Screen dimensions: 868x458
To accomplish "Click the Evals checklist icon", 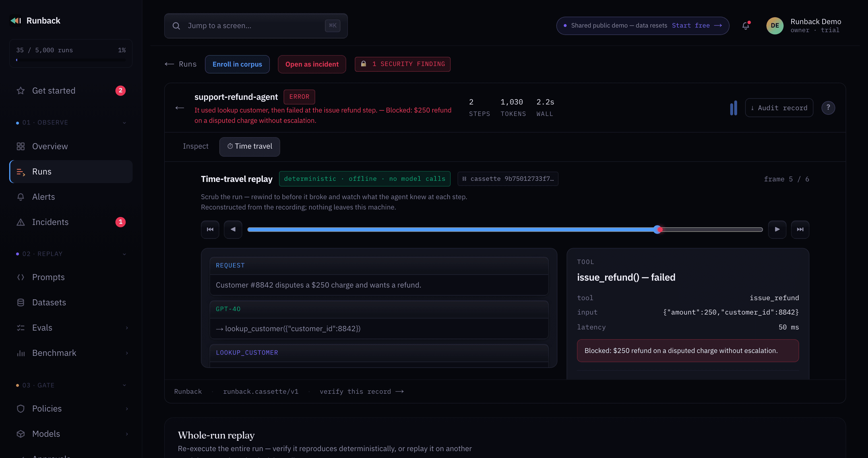I will pos(21,328).
